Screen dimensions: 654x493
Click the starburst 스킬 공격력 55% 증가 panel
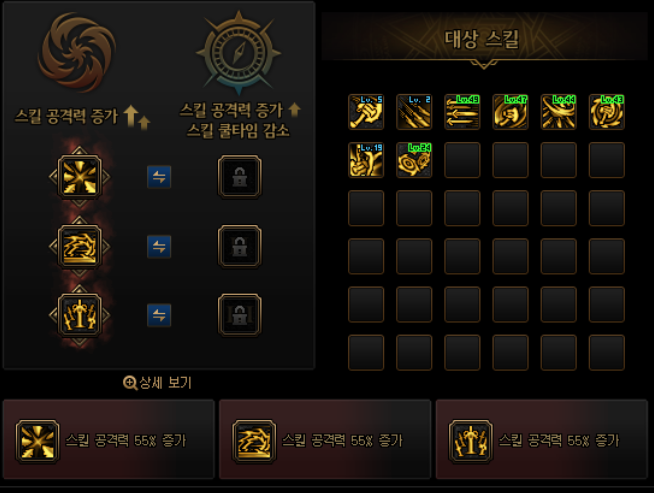[108, 439]
